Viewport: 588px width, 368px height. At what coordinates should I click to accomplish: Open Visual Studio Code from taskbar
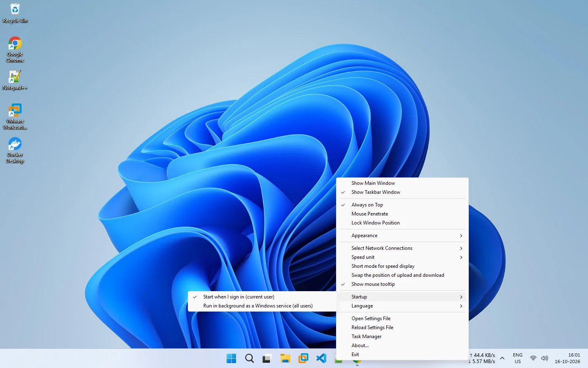pyautogui.click(x=321, y=359)
